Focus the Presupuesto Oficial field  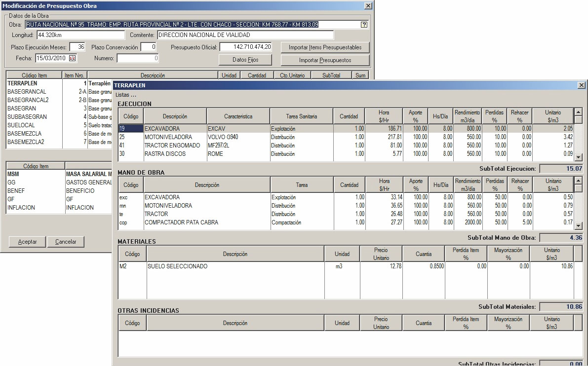click(245, 47)
